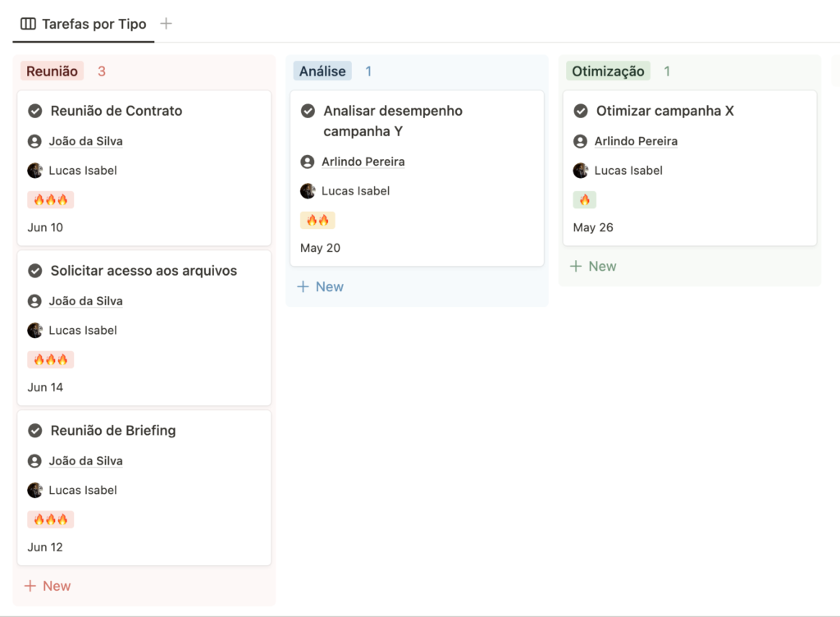Screen dimensions: 840x617
Task: Add a new card in the Reunião column
Action: pyautogui.click(x=48, y=586)
